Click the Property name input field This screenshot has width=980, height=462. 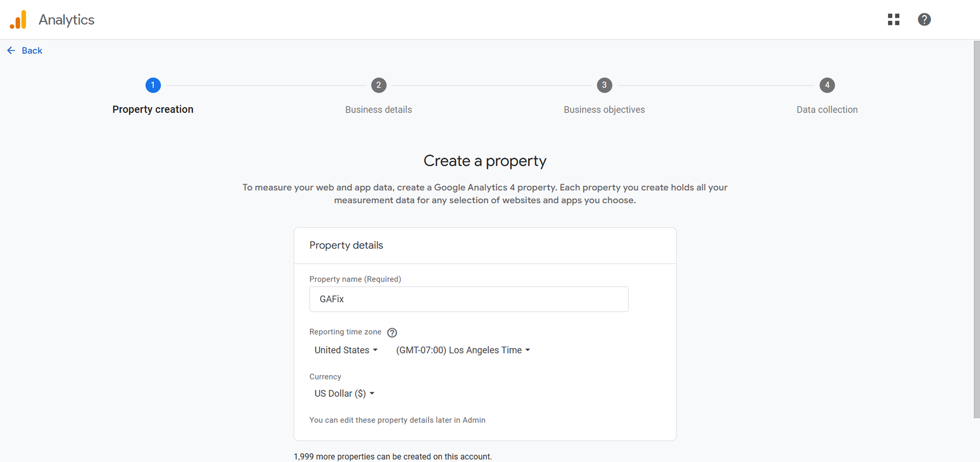[469, 299]
